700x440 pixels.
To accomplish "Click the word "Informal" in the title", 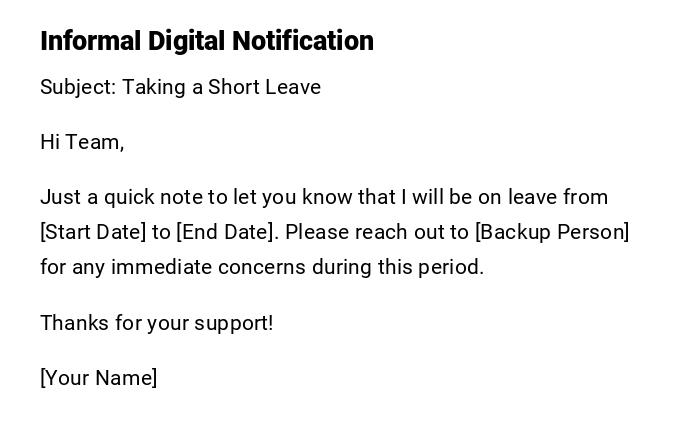I will click(x=91, y=41).
